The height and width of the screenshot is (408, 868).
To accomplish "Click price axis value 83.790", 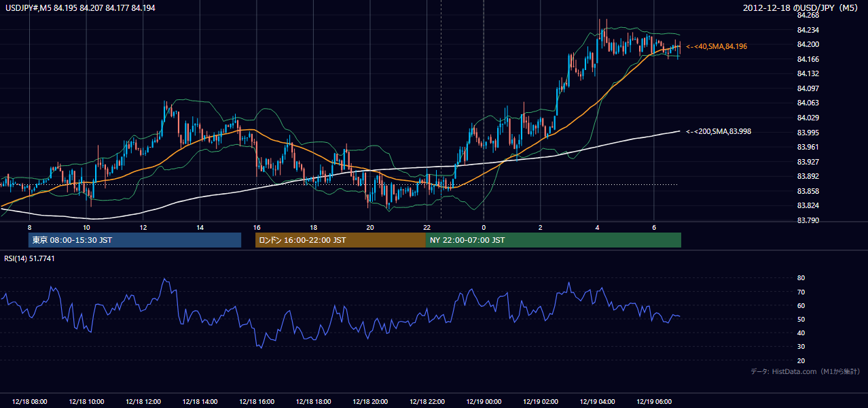I will pos(808,220).
